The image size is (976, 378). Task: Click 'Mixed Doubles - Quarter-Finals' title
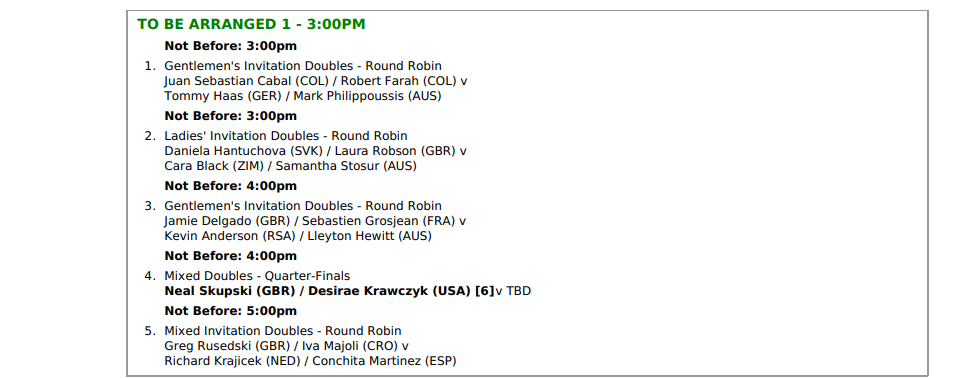pyautogui.click(x=257, y=275)
